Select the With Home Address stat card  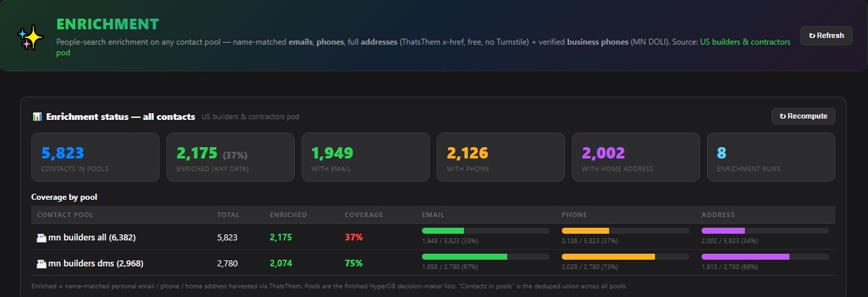tap(636, 157)
